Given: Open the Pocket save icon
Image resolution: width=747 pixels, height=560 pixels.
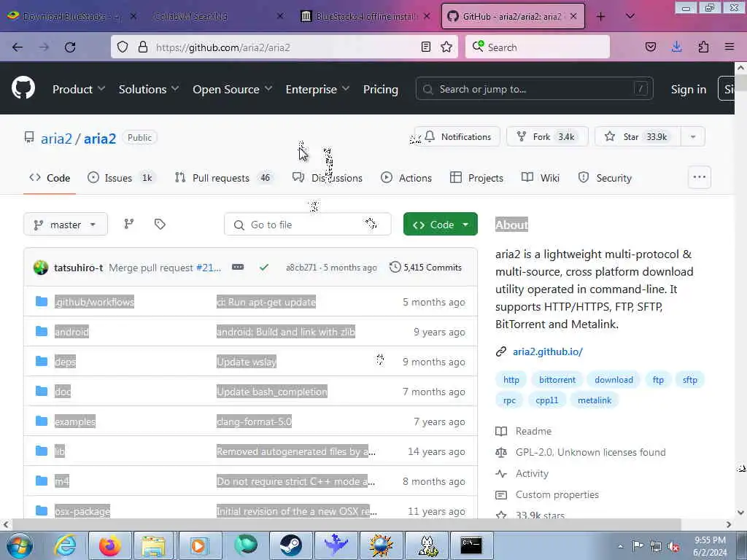Looking at the screenshot, I should (x=650, y=47).
